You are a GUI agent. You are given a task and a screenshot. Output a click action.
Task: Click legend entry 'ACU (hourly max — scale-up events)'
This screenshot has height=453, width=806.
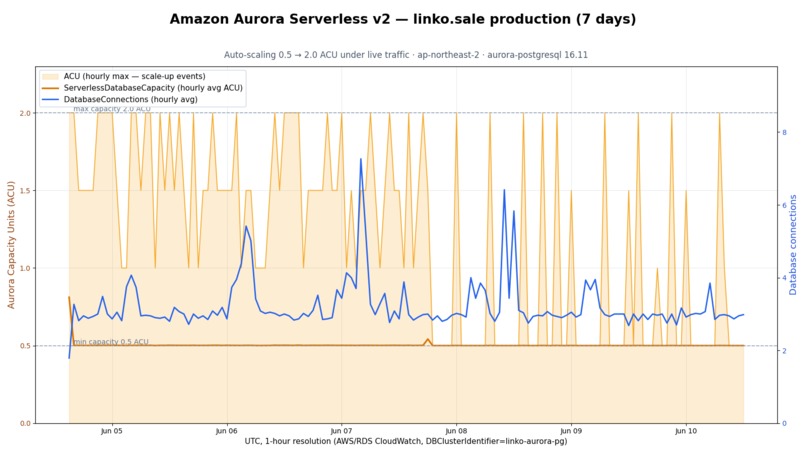tap(135, 76)
